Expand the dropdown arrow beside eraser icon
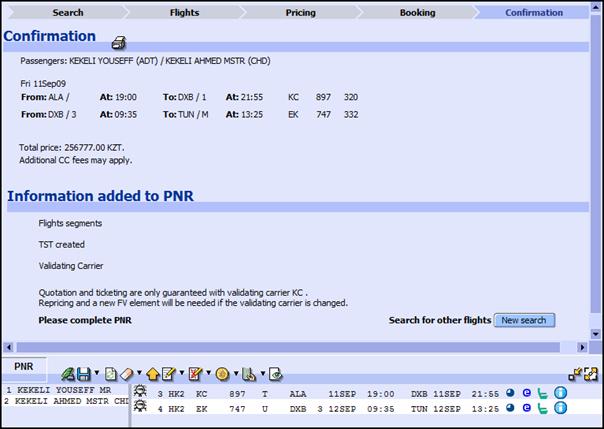Screen dimensions: 604x429 tap(139, 375)
